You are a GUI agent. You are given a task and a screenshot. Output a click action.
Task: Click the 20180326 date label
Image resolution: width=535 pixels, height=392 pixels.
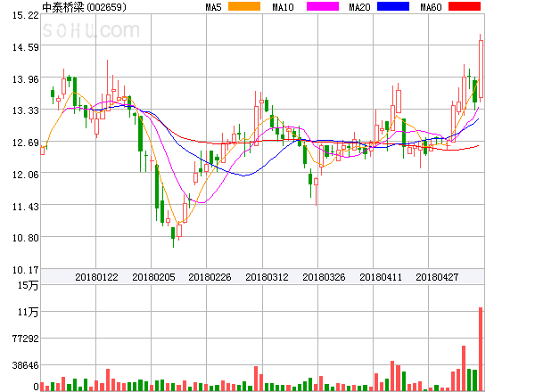point(324,277)
